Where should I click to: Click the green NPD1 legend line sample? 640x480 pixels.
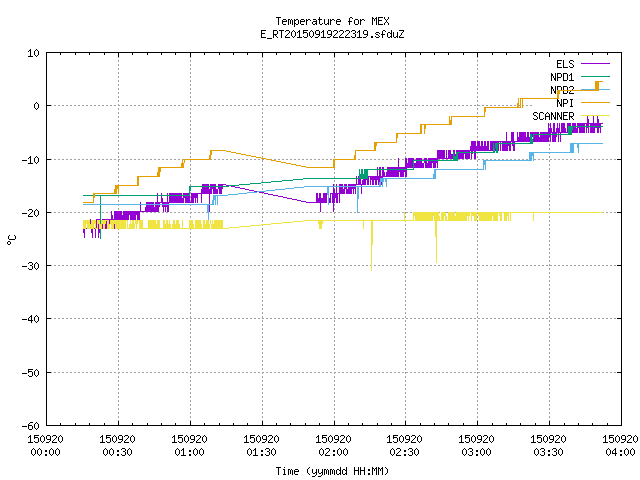point(595,76)
